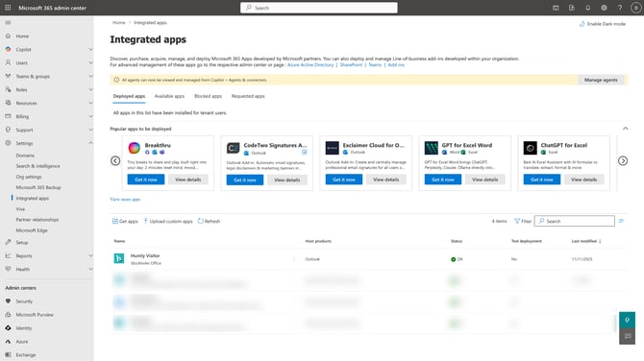Open the Azure Active Directory link
This screenshot has width=644, height=361.
click(310, 65)
